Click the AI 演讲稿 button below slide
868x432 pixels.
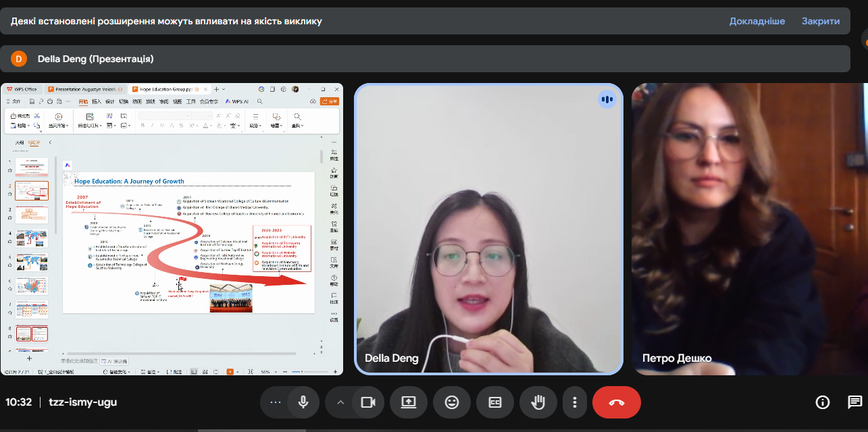114,361
